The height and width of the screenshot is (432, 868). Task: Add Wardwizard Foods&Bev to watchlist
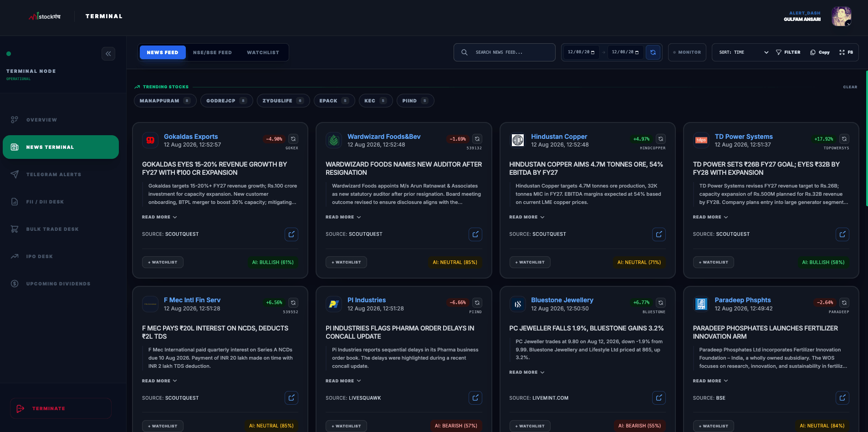(x=346, y=262)
